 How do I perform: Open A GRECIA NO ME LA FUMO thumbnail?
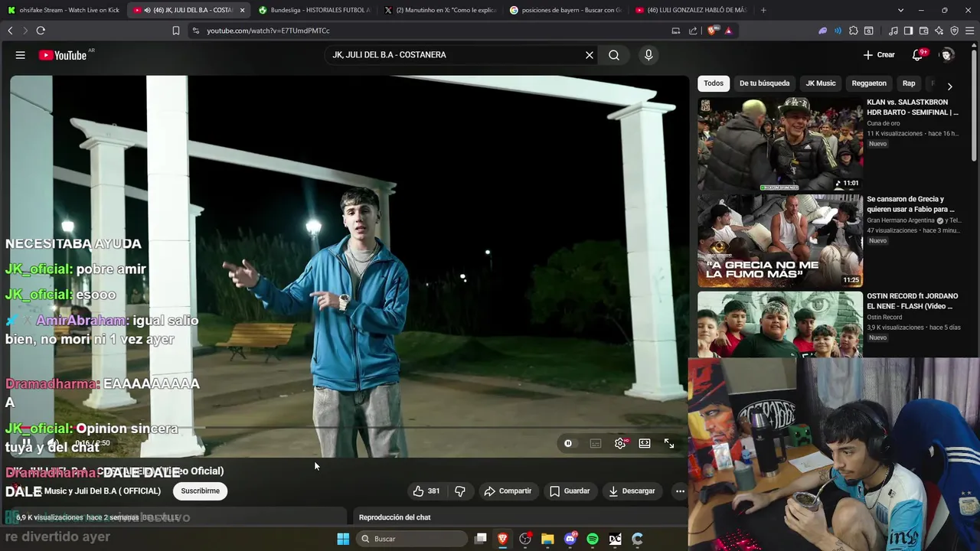(779, 240)
